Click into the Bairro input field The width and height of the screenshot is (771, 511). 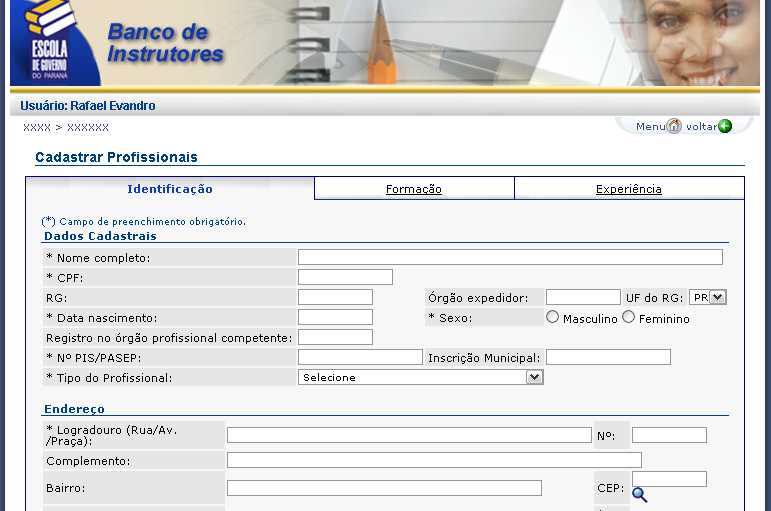pos(384,488)
